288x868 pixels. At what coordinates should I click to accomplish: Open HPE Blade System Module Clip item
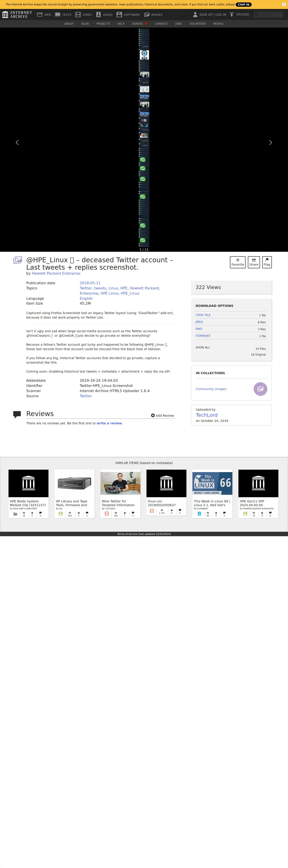click(x=28, y=494)
